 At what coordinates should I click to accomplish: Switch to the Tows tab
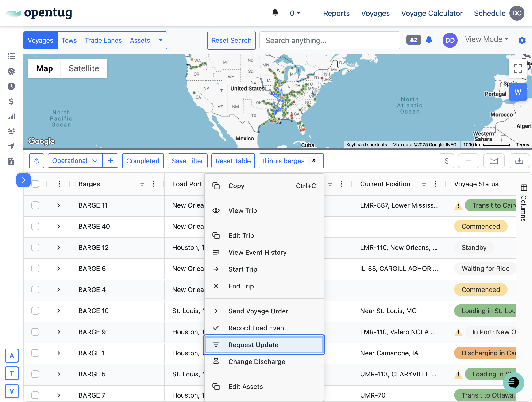69,40
